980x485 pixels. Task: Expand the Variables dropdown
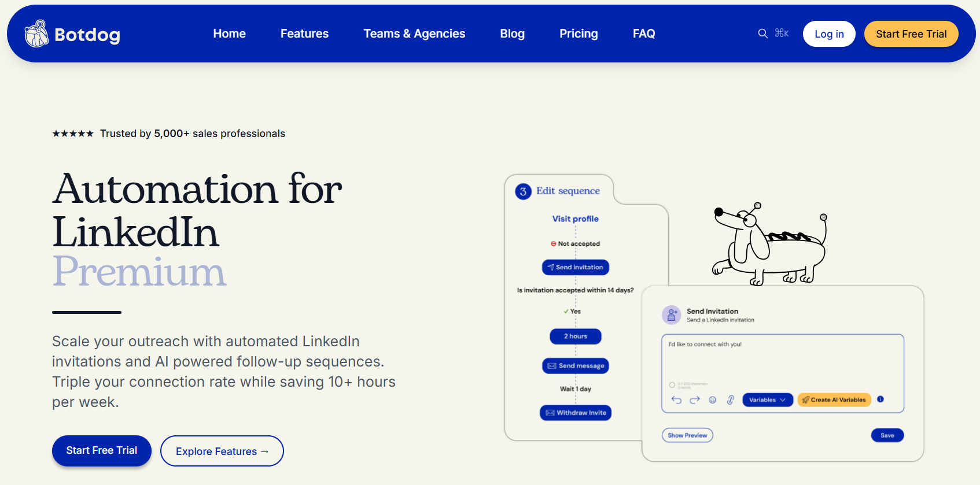pos(767,399)
